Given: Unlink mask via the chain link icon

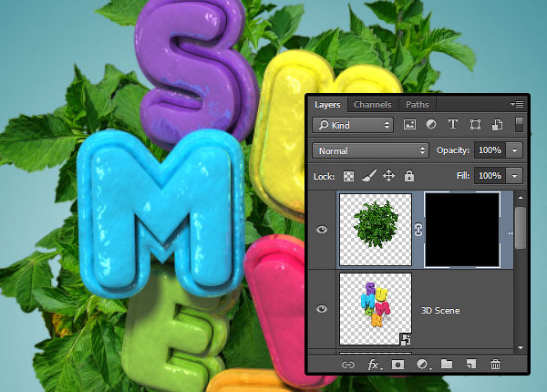Looking at the screenshot, I should 418,230.
